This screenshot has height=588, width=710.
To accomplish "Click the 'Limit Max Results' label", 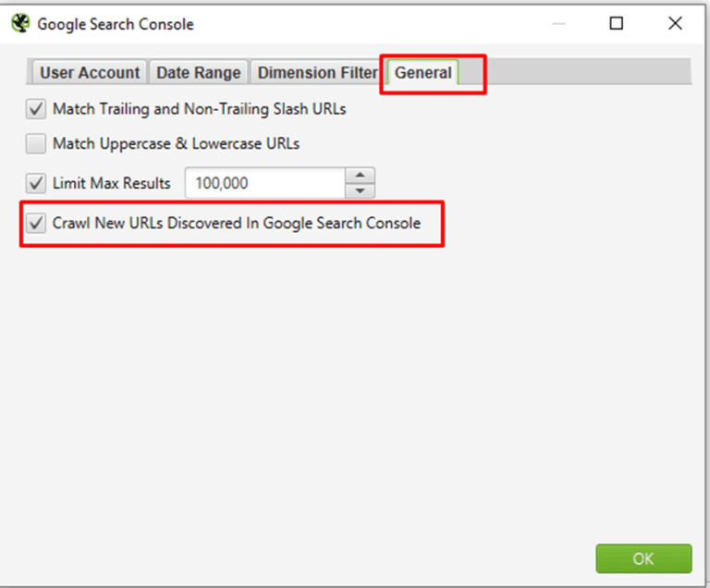I will [x=111, y=183].
